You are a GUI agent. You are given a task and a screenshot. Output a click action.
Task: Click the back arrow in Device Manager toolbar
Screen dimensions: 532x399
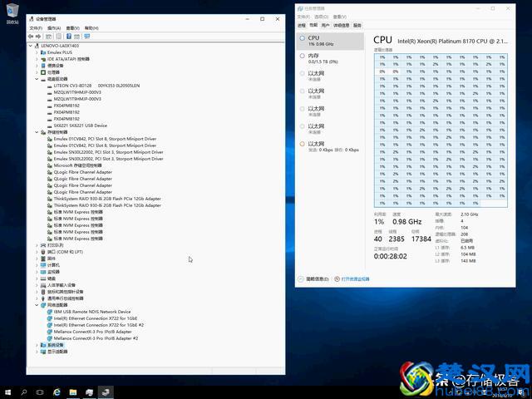(31, 37)
